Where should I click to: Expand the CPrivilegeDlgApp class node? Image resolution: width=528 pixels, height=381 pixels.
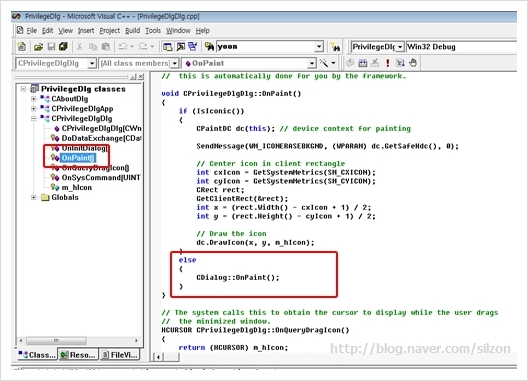pyautogui.click(x=33, y=108)
